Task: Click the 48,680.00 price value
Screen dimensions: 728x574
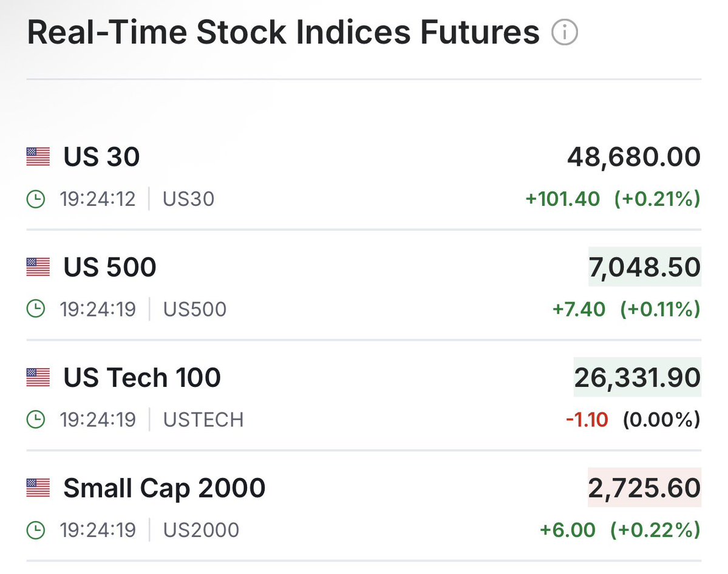Action: point(633,157)
